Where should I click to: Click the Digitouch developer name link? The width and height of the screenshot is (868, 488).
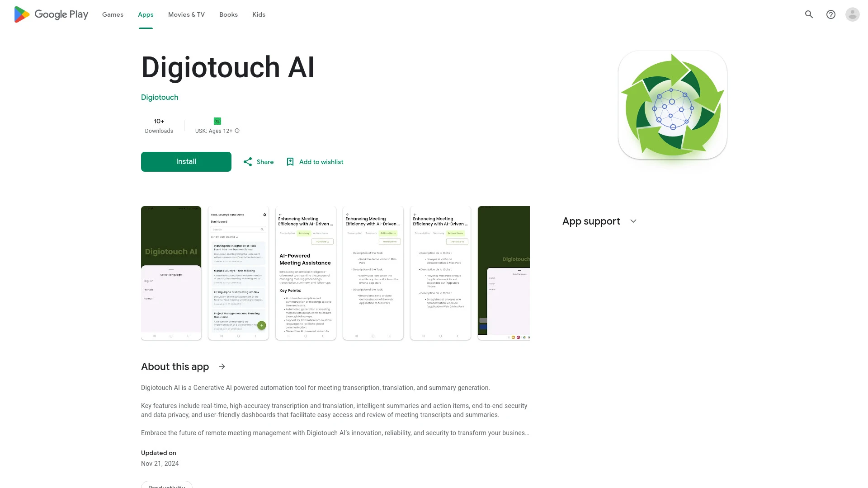pyautogui.click(x=159, y=97)
